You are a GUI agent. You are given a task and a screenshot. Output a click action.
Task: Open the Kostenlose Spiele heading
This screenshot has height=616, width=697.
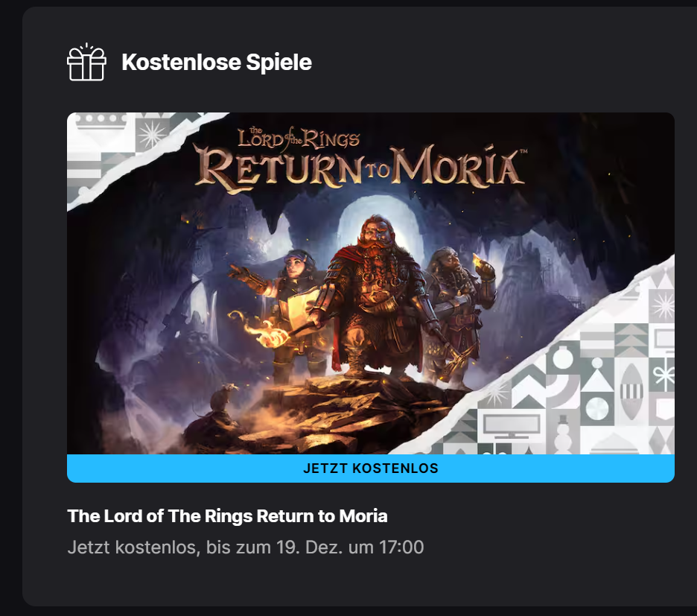tap(217, 63)
